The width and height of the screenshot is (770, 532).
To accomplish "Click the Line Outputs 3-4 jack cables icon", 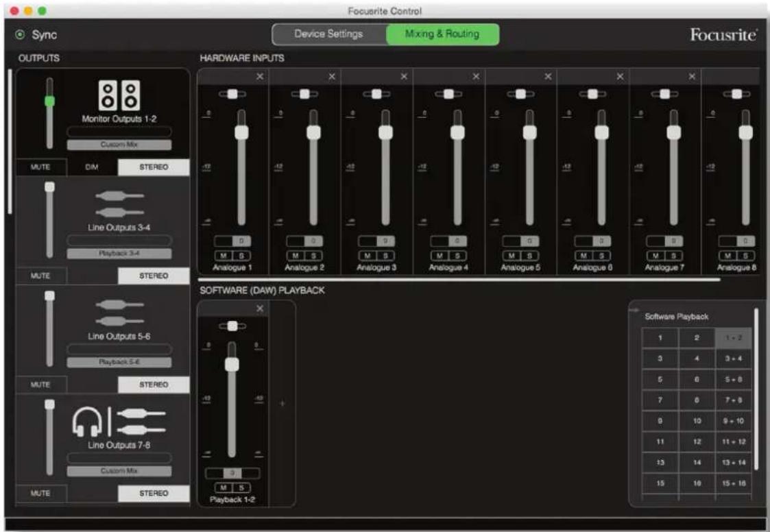I will 120,204.
